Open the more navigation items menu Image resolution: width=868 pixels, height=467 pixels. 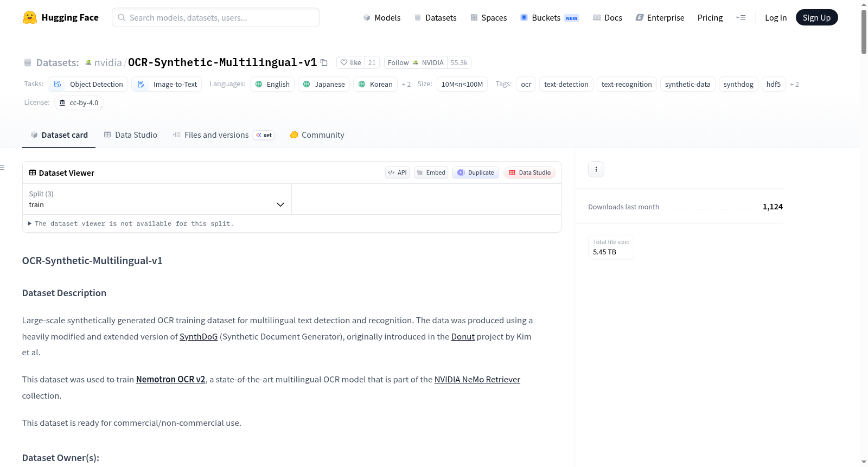(x=741, y=17)
